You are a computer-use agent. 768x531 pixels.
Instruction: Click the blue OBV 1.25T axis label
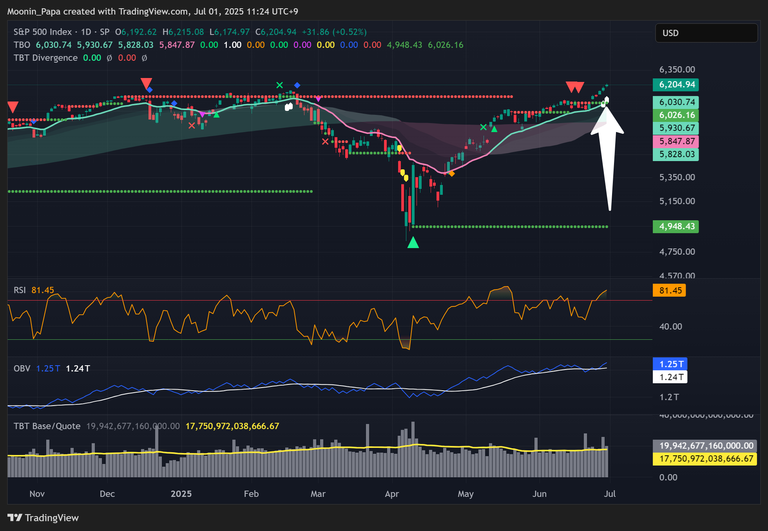coord(670,364)
